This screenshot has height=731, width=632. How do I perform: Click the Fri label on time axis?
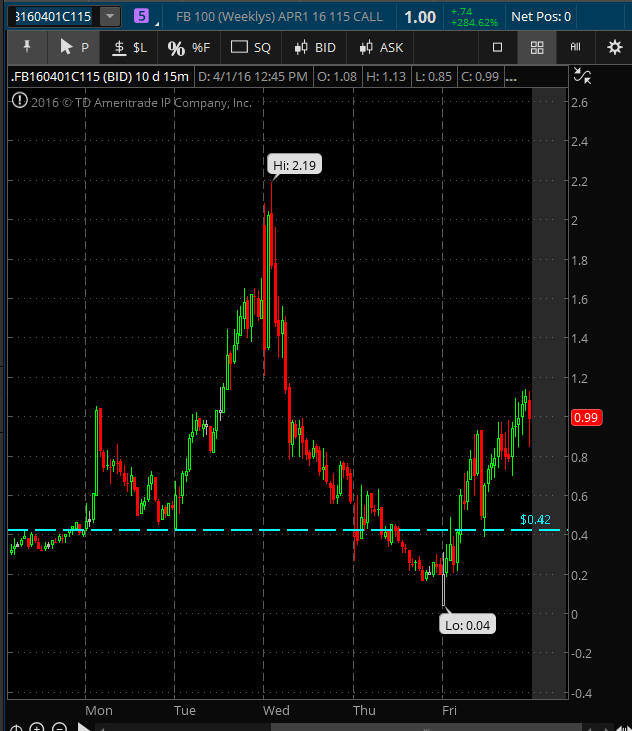tap(449, 710)
